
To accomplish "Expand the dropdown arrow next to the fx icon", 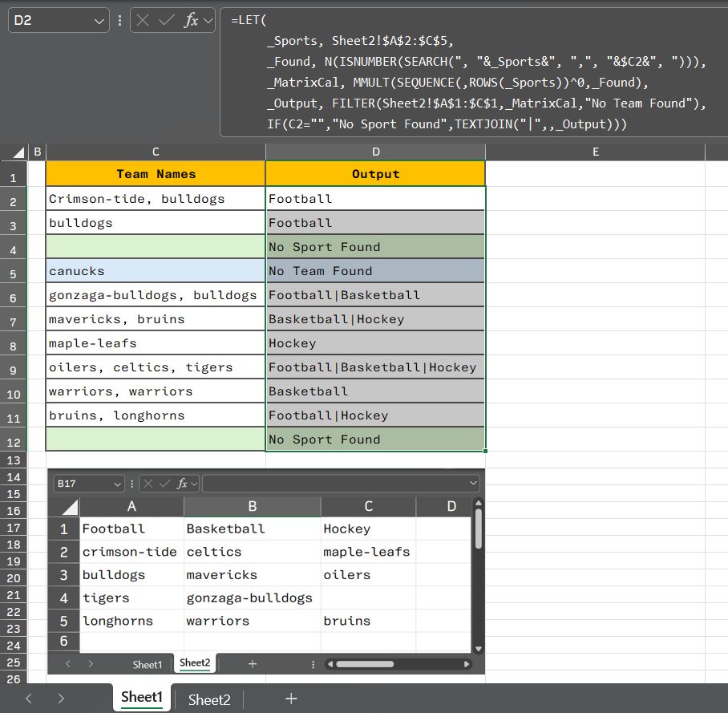I will [208, 20].
